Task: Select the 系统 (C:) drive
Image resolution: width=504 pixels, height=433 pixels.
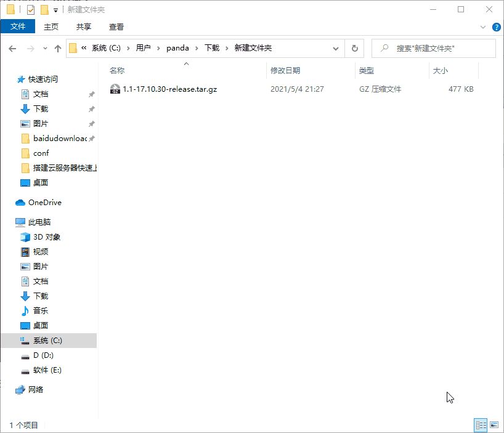Action: [x=49, y=341]
